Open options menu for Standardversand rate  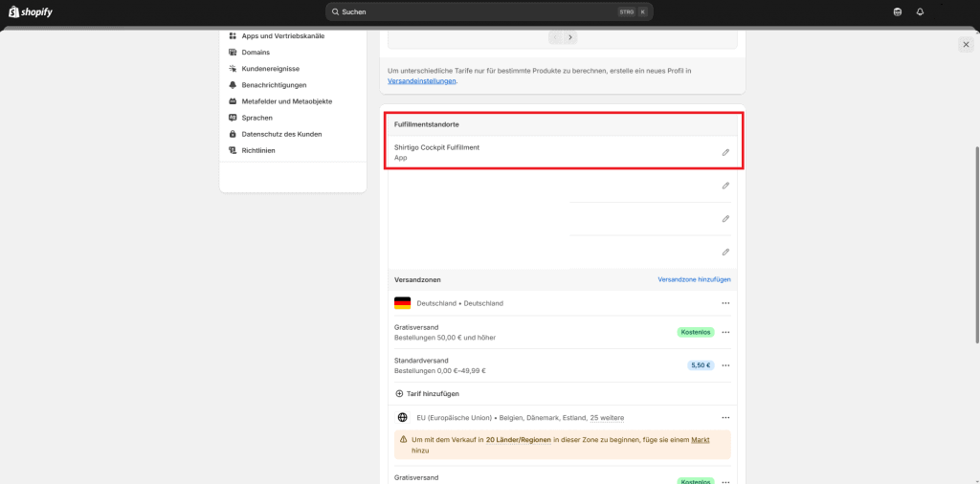[725, 365]
